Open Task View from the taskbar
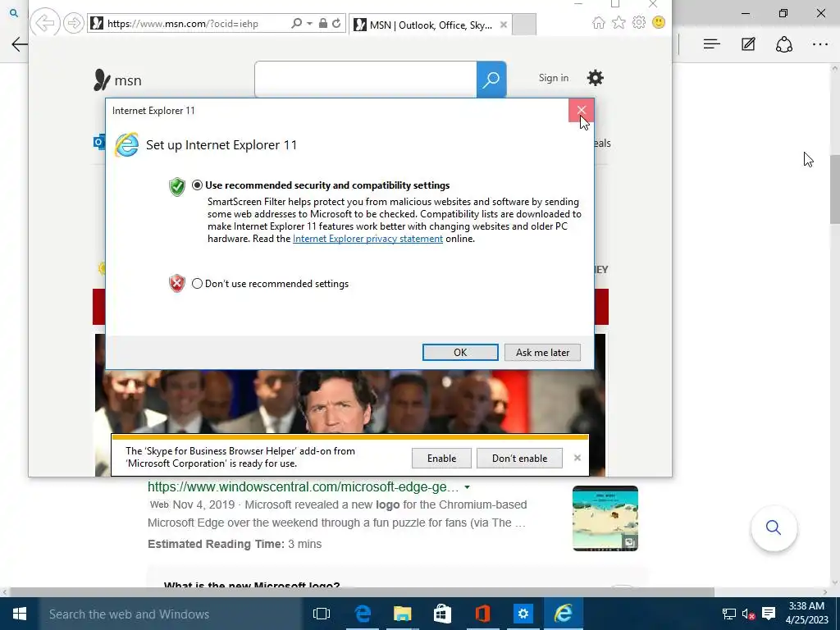The image size is (840, 630). (x=322, y=614)
